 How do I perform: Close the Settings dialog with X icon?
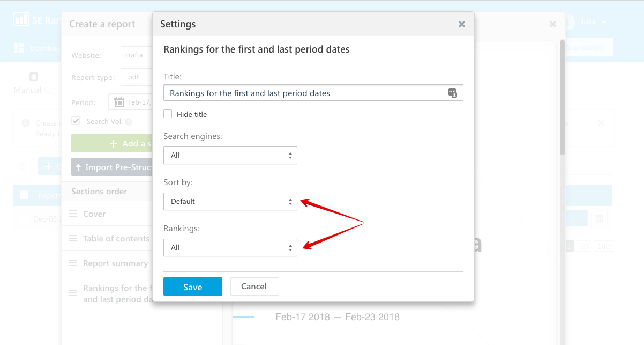[462, 24]
